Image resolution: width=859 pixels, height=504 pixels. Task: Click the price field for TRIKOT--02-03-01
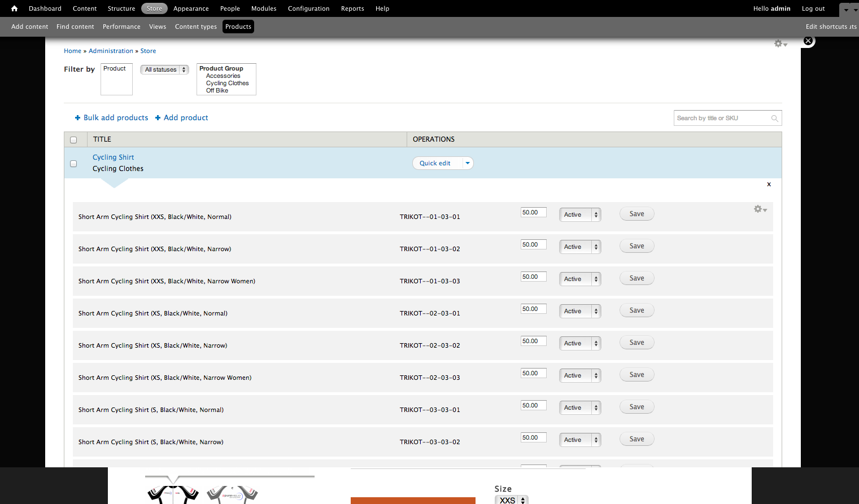tap(533, 308)
